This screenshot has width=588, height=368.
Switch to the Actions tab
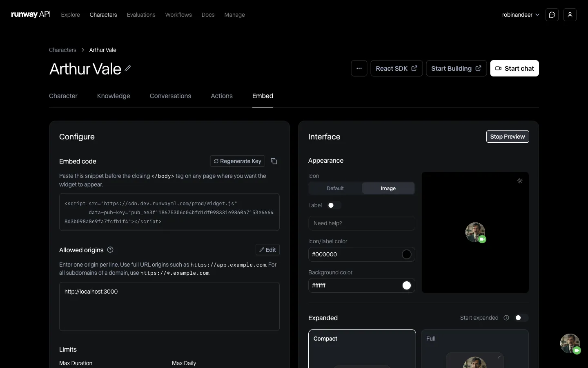click(222, 96)
